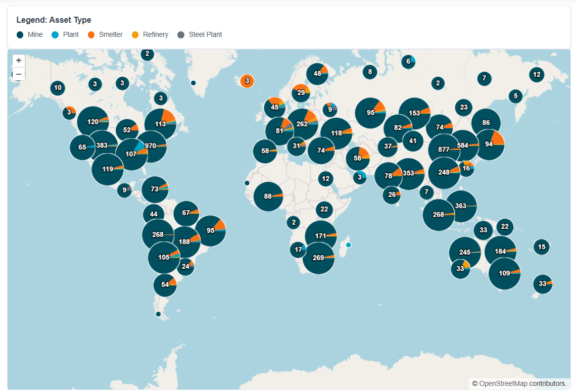Open the 877 asset cluster
The width and height of the screenshot is (576, 392).
click(444, 150)
